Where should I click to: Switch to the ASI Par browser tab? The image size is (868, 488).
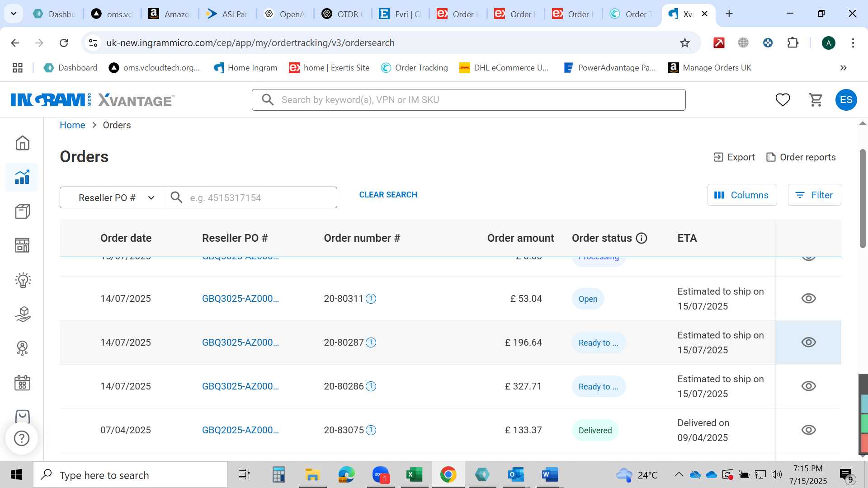point(227,14)
